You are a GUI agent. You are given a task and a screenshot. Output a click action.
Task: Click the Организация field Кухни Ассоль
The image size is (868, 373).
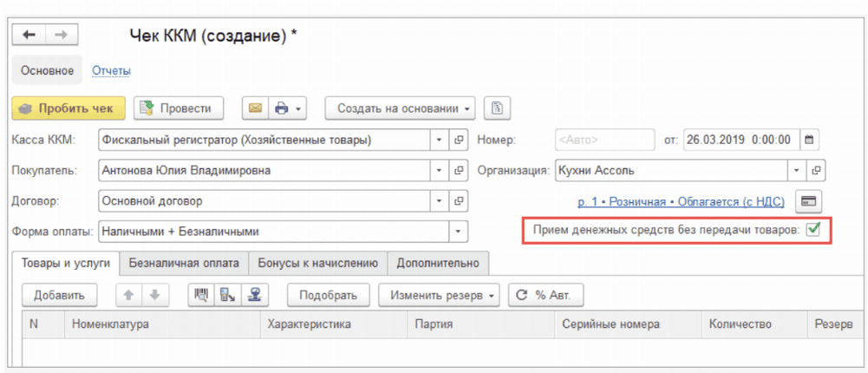coord(671,170)
